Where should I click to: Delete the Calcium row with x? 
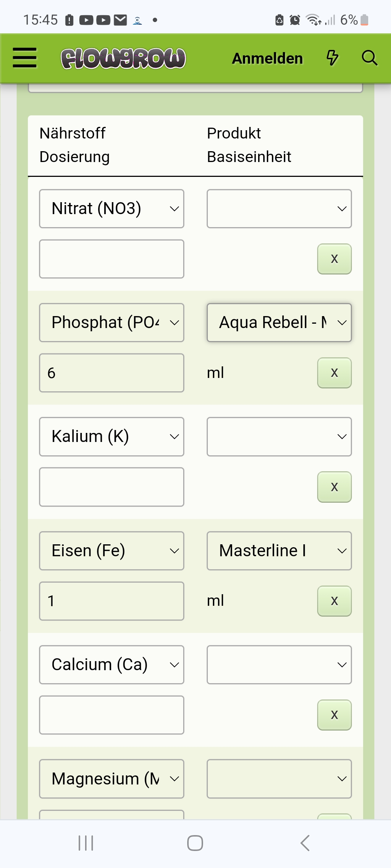pyautogui.click(x=334, y=715)
